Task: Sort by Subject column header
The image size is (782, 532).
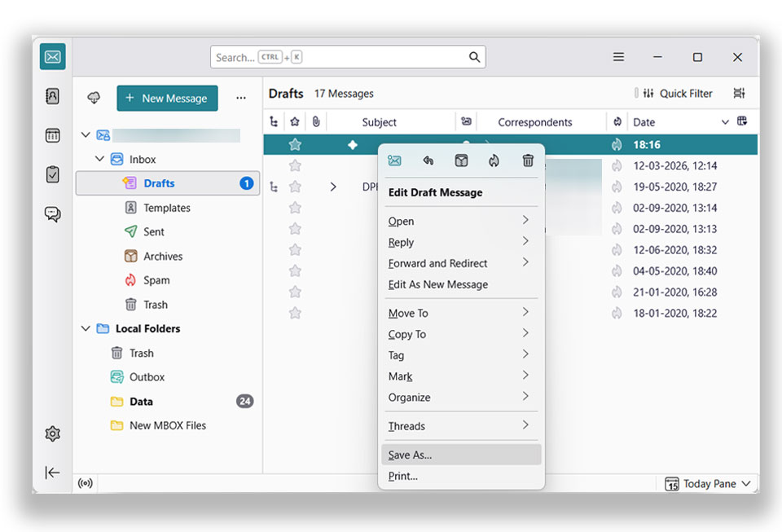Action: [379, 122]
